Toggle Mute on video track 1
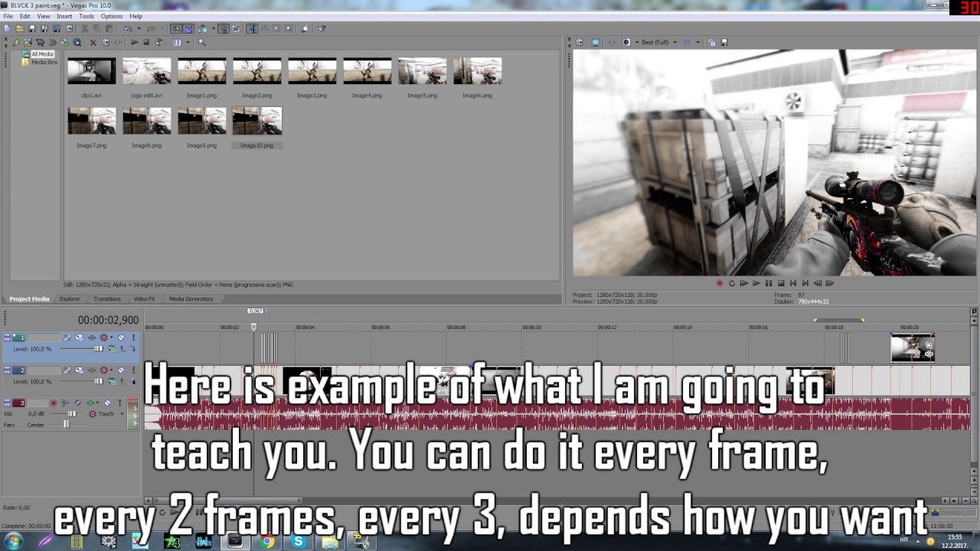This screenshot has height=551, width=980. pyautogui.click(x=121, y=337)
